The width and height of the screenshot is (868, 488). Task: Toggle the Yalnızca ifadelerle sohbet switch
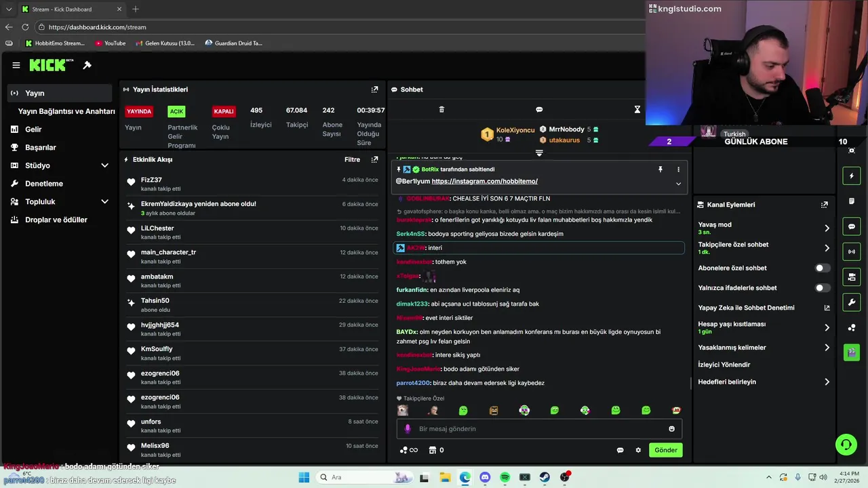(x=822, y=288)
